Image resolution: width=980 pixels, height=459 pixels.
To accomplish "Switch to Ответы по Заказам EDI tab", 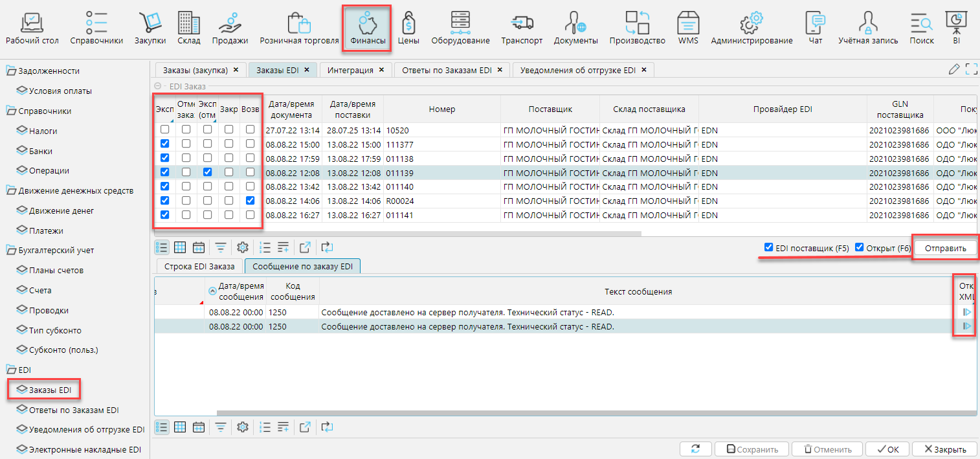I will 447,70.
